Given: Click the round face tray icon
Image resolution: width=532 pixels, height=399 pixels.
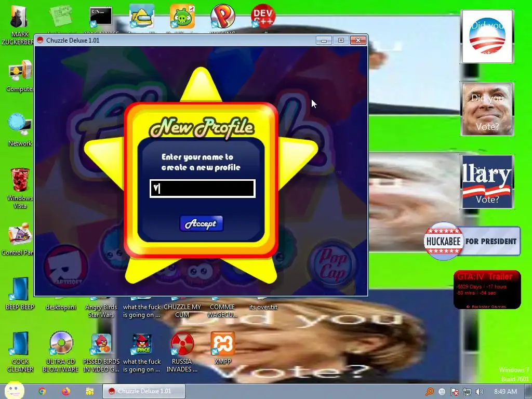Looking at the screenshot, I should (442, 392).
